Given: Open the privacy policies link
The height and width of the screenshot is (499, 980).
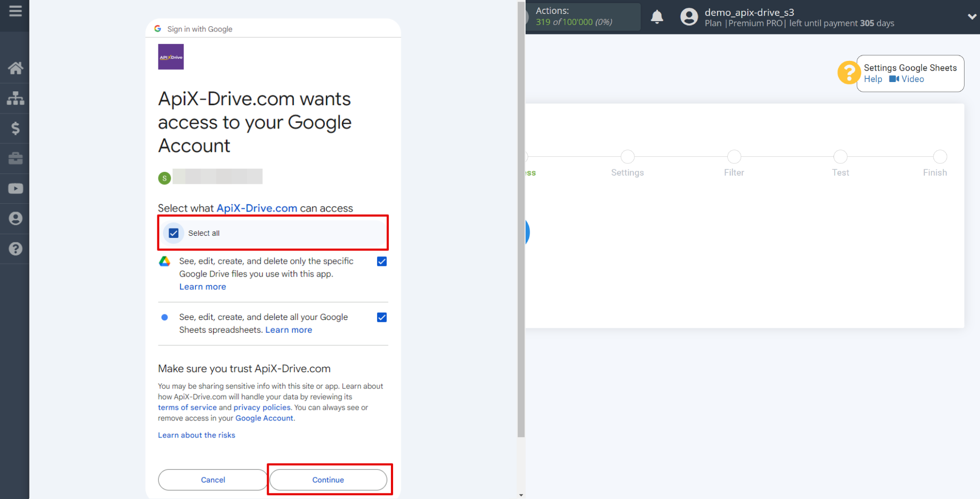Looking at the screenshot, I should point(262,408).
